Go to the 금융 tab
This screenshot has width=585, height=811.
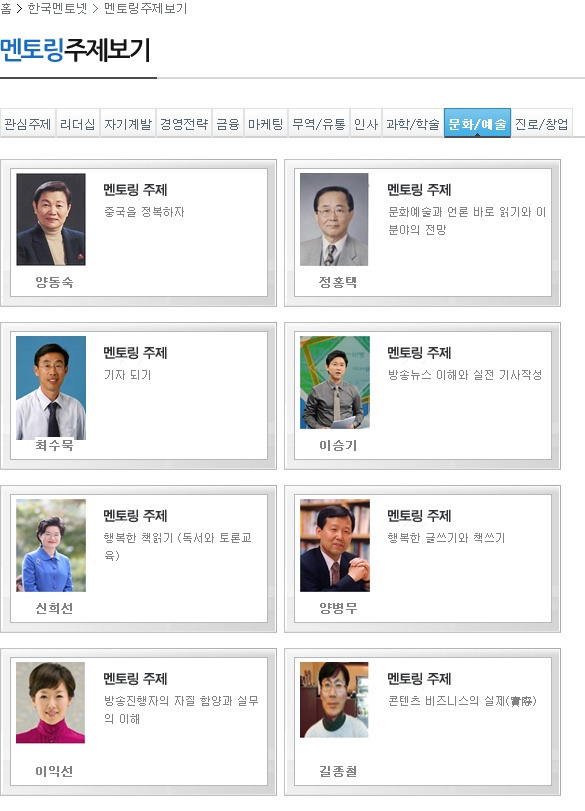tap(228, 124)
